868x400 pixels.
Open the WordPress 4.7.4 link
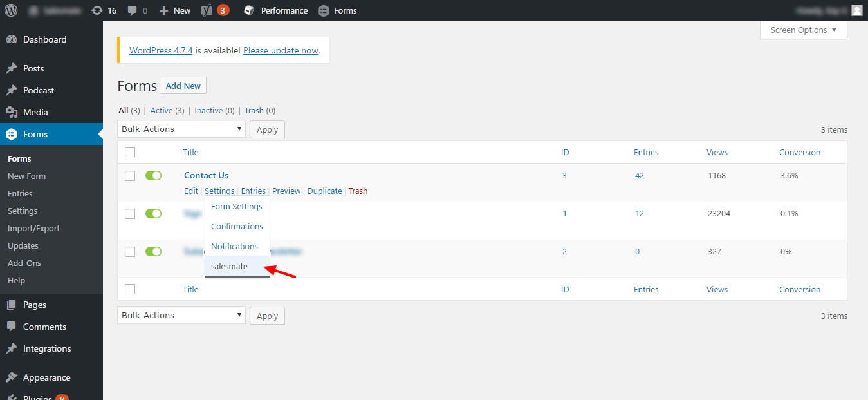(161, 50)
